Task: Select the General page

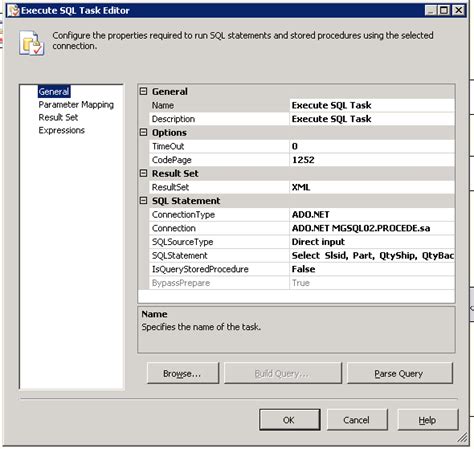Action: [54, 91]
